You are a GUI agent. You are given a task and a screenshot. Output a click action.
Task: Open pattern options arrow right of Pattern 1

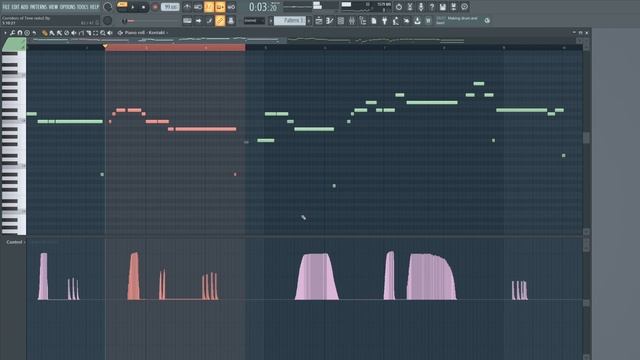309,20
